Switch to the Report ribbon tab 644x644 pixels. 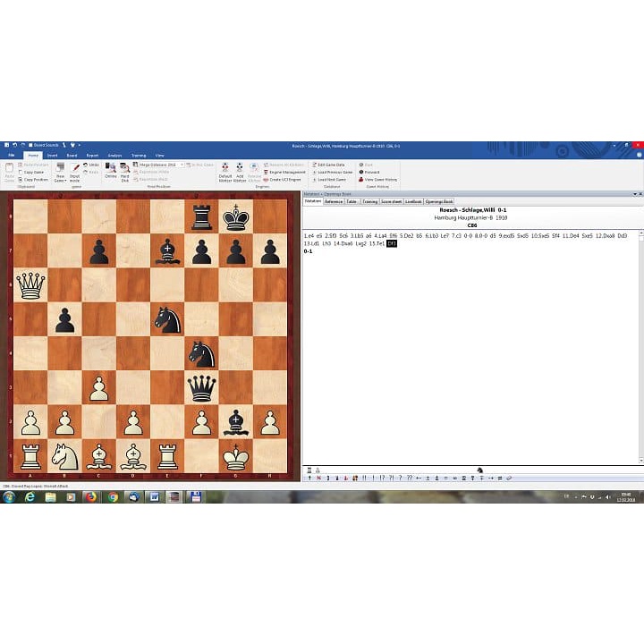click(92, 156)
